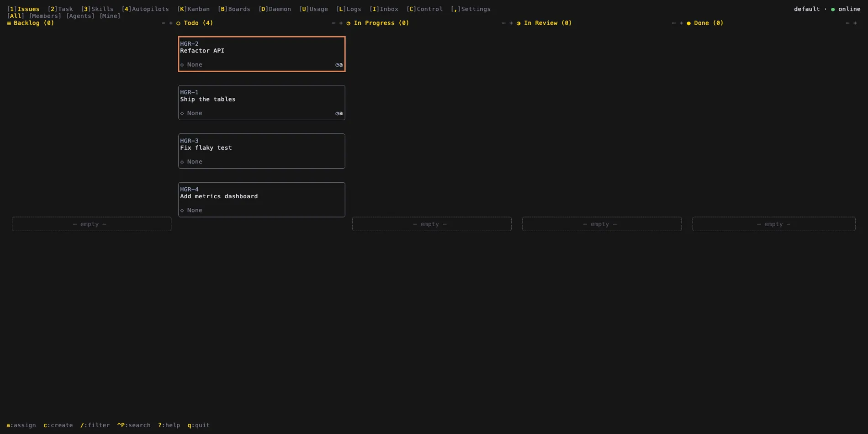This screenshot has width=868, height=434.
Task: Select the All assignee filter
Action: tap(16, 16)
